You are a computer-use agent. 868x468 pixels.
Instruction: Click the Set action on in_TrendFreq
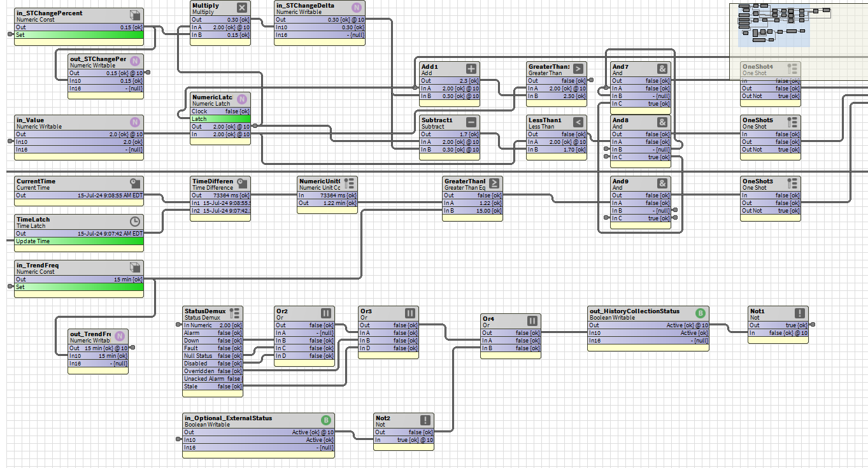[x=79, y=287]
